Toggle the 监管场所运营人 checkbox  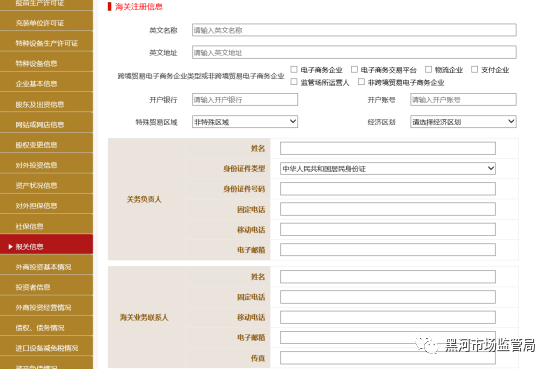click(294, 82)
